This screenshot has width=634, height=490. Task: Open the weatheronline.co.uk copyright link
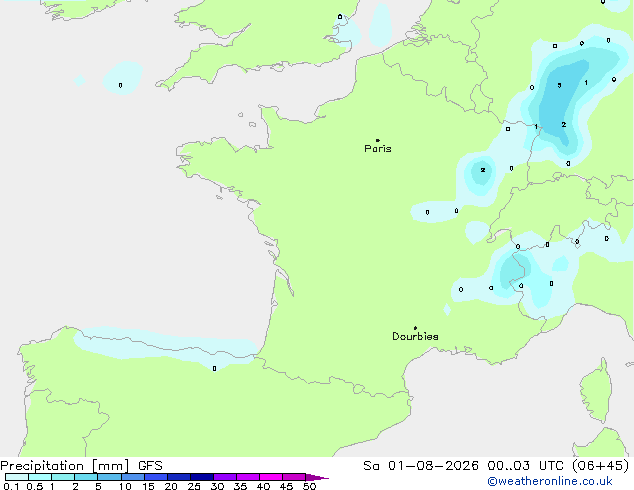click(550, 481)
